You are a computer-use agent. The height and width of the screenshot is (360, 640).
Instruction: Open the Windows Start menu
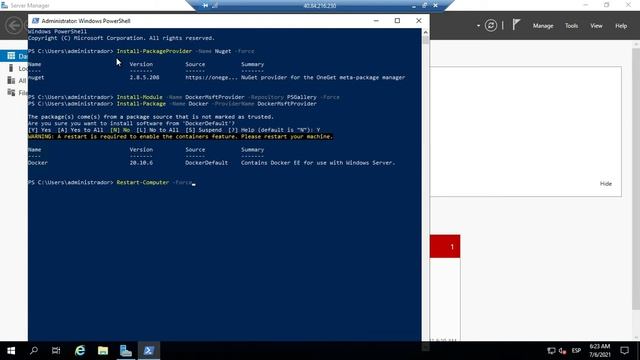coord(11,351)
